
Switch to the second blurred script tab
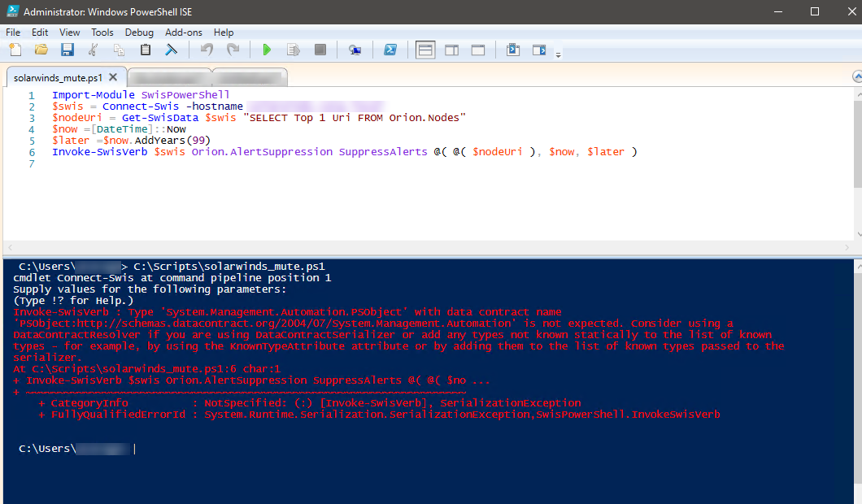(170, 77)
